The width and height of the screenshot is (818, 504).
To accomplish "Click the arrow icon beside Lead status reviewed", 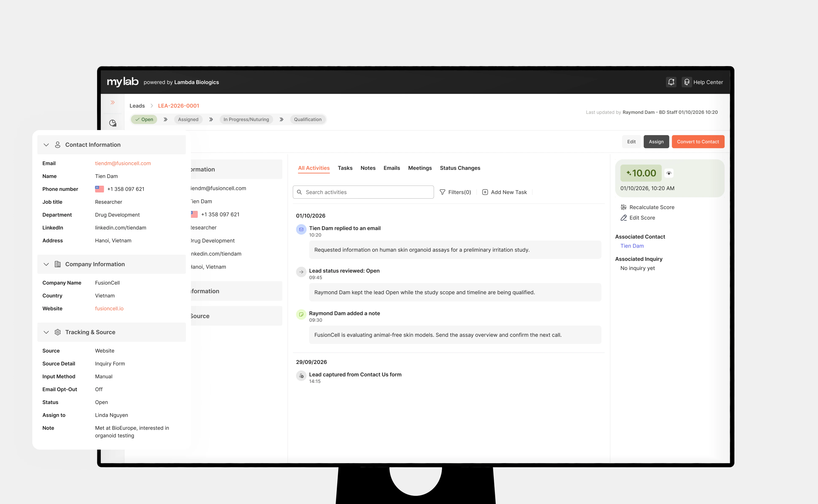I will 301,272.
